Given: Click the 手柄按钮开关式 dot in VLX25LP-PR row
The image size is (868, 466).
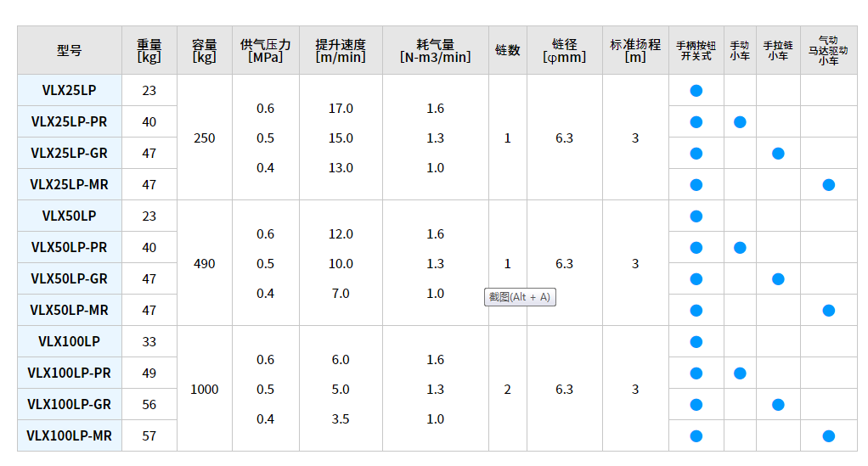Looking at the screenshot, I should (x=696, y=121).
